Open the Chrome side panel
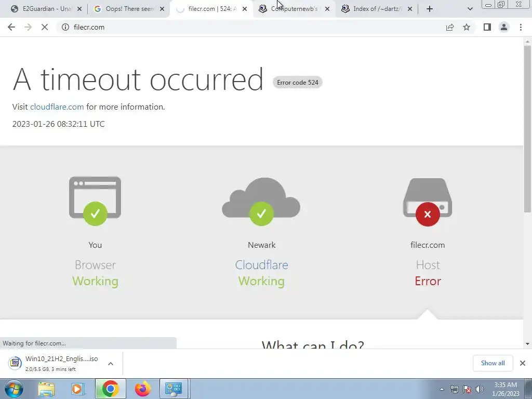 (x=487, y=27)
